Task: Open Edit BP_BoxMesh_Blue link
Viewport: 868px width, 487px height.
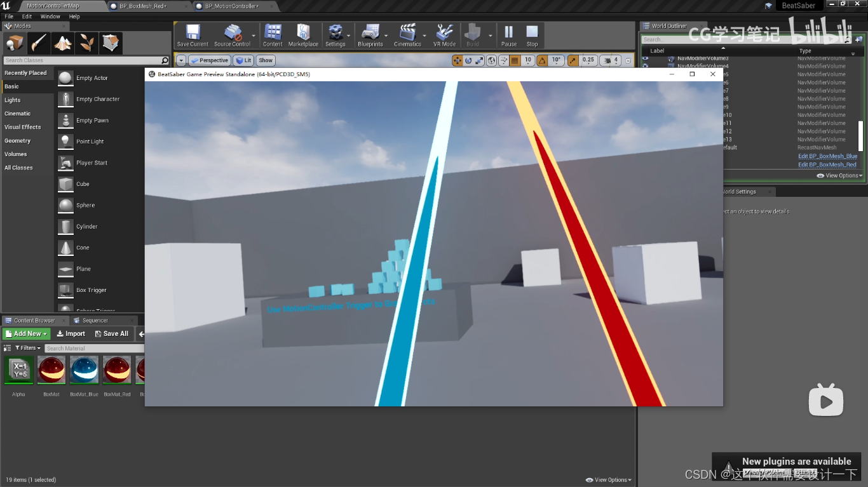Action: (827, 156)
